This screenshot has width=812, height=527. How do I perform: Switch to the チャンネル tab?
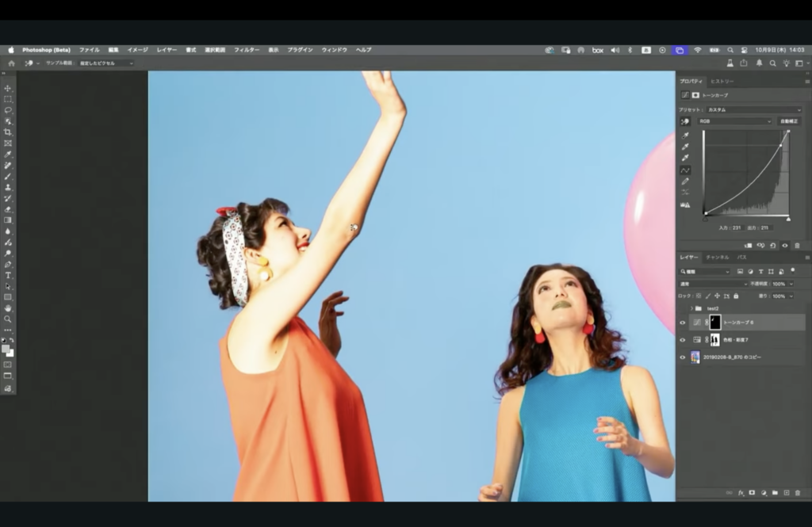click(717, 258)
